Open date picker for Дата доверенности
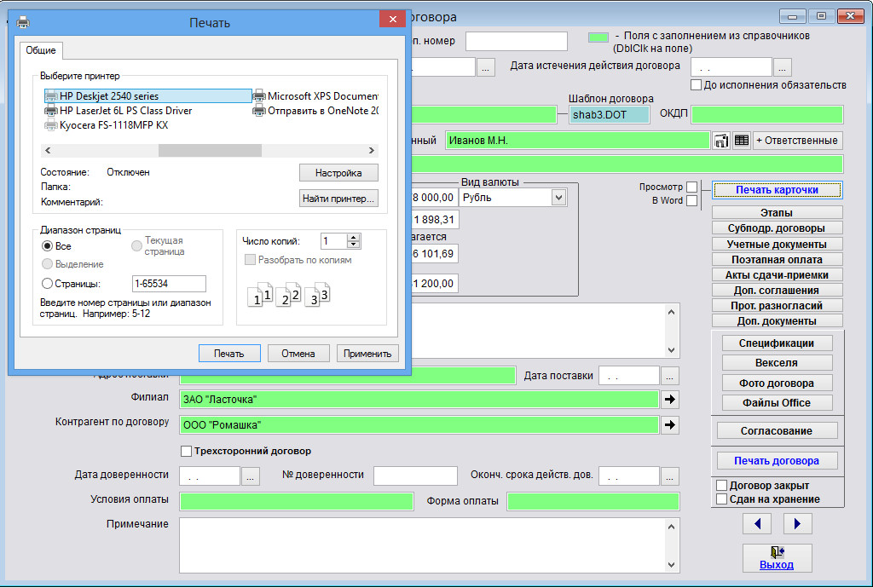 [x=251, y=476]
